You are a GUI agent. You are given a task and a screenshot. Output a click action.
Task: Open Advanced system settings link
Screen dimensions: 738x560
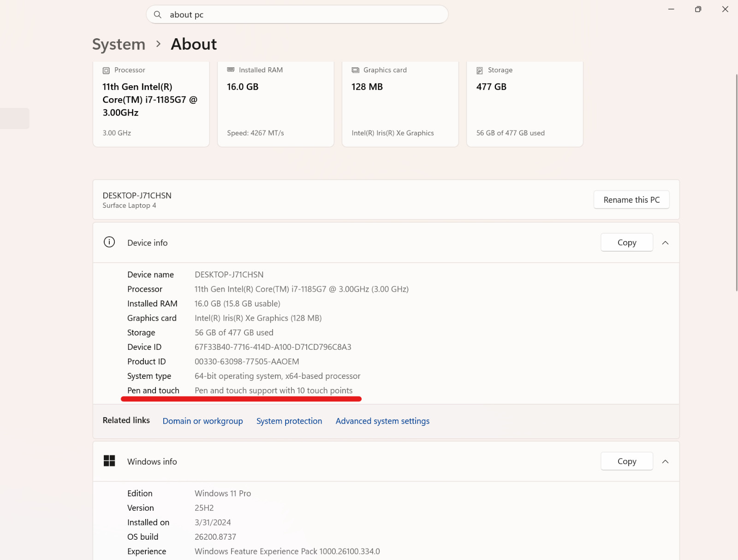coord(382,421)
